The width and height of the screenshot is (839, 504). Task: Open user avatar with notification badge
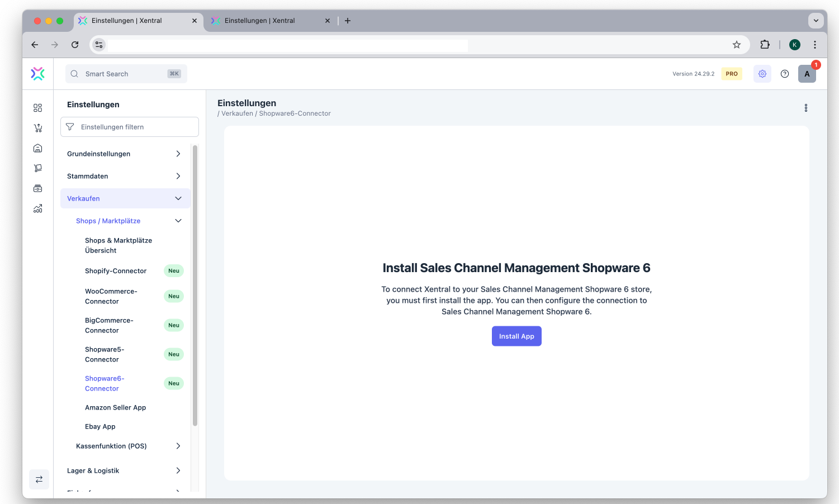pyautogui.click(x=807, y=74)
